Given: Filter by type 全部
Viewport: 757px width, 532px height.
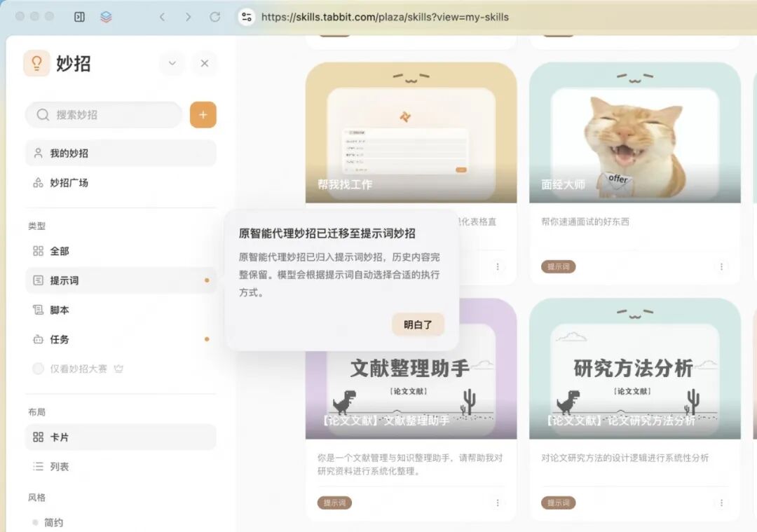Looking at the screenshot, I should click(121, 251).
